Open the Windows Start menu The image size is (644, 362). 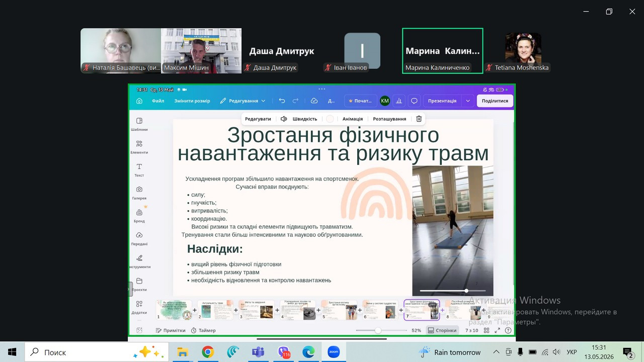pyautogui.click(x=12, y=352)
